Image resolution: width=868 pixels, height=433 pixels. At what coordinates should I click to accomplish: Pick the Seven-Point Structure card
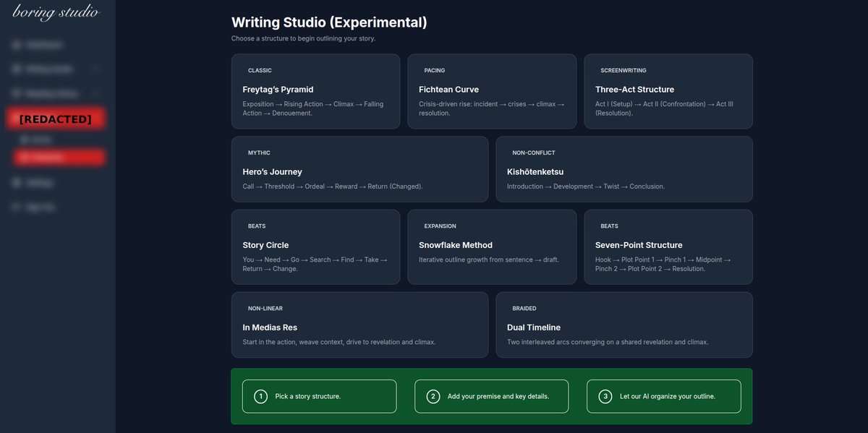668,246
